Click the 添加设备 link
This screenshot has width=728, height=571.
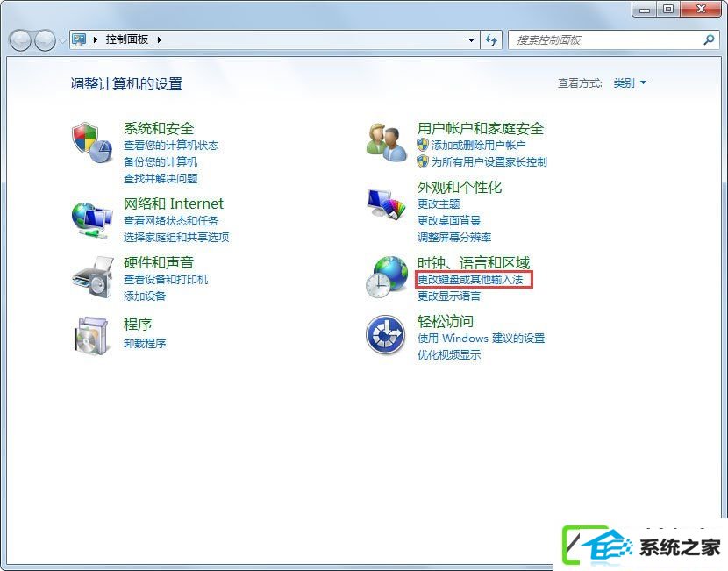(x=145, y=296)
